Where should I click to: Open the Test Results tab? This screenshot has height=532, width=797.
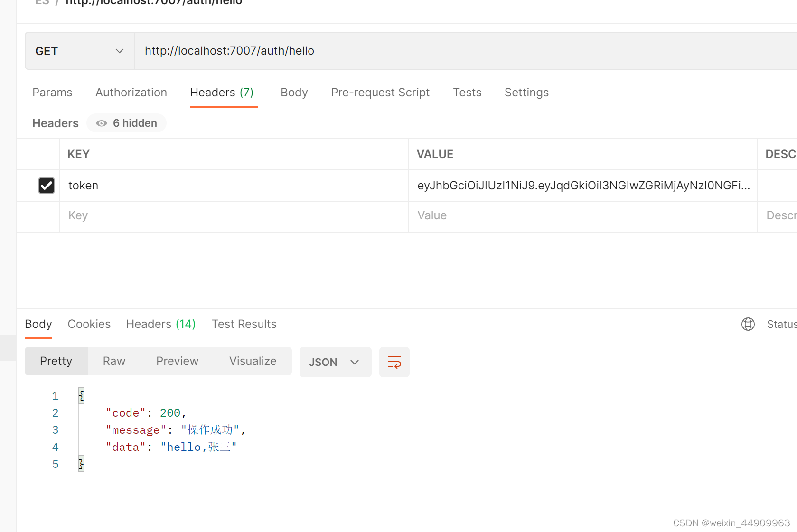pyautogui.click(x=244, y=324)
